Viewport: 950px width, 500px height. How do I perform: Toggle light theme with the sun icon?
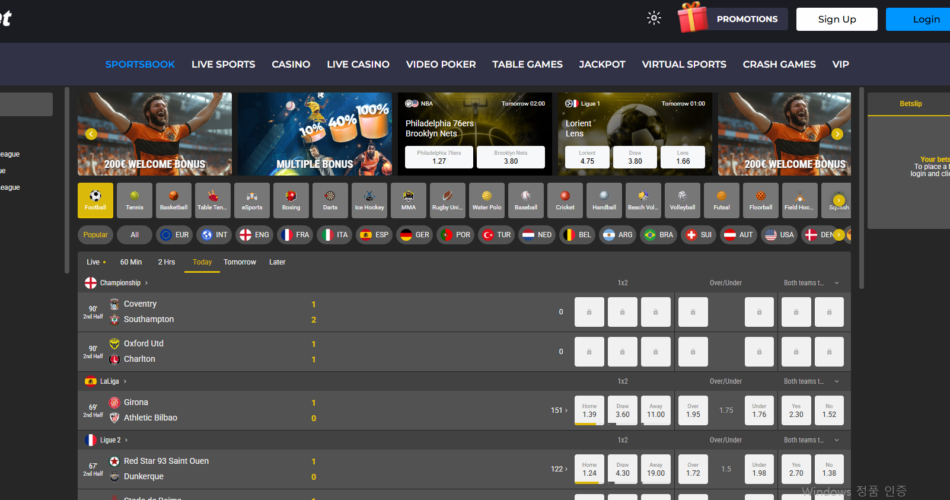pyautogui.click(x=654, y=18)
